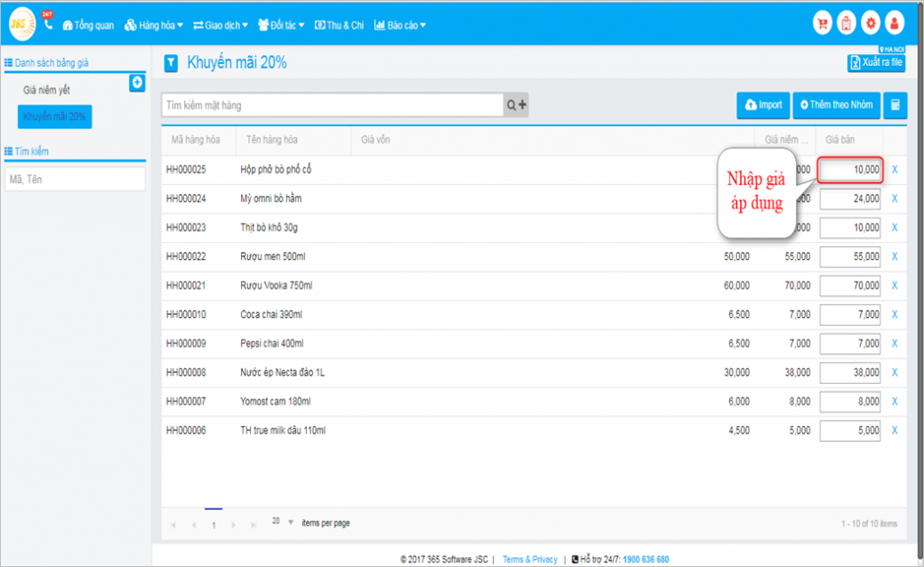Screen dimensions: 924x567
Task: Delete Rượu men 500ml row X
Action: tap(894, 256)
